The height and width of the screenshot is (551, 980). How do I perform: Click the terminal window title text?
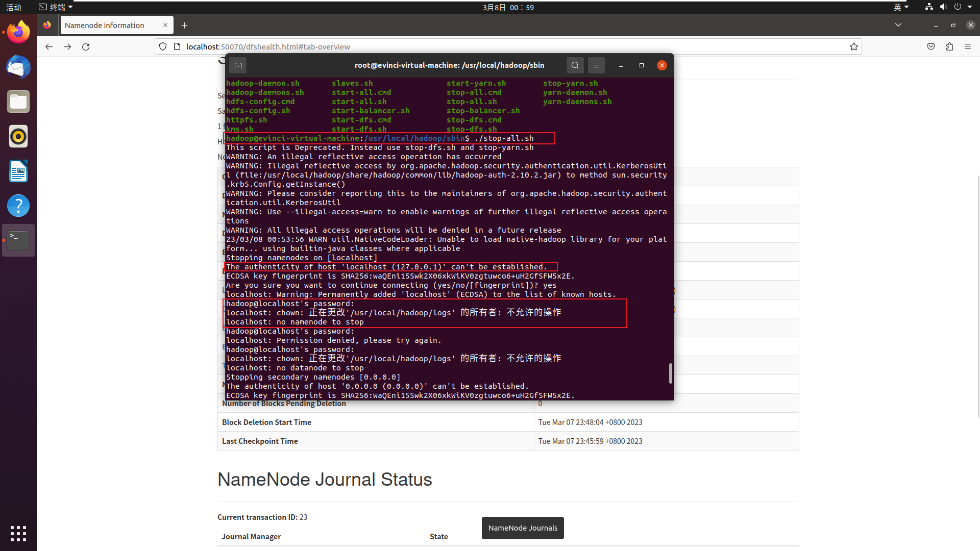pos(449,65)
